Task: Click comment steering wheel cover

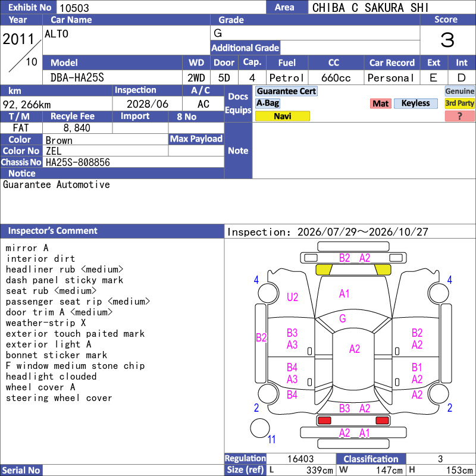Action: 59,397
